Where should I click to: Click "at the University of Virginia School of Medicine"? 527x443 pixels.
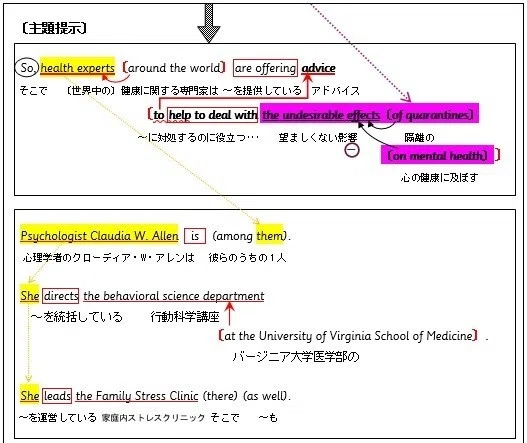click(348, 335)
